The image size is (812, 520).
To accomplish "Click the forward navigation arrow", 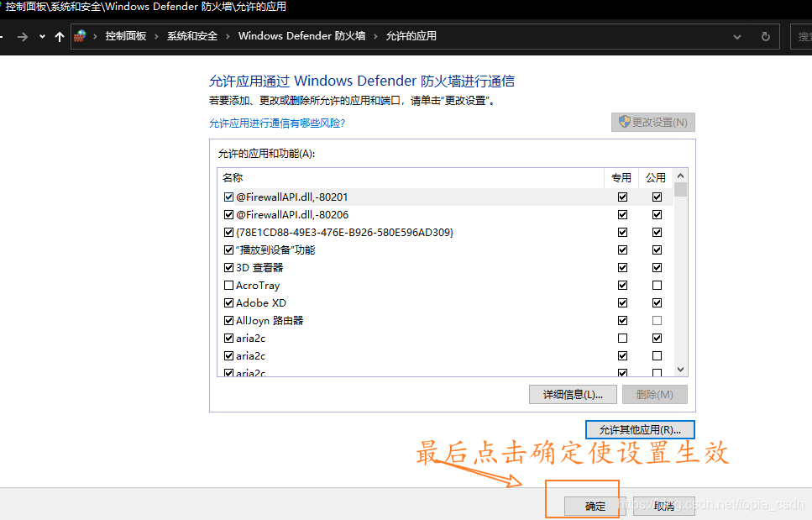I will pyautogui.click(x=23, y=37).
